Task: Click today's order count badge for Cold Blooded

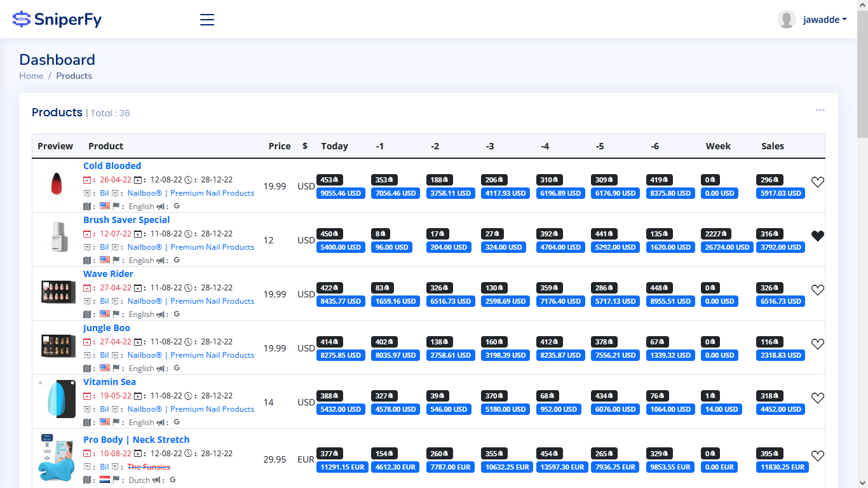Action: [x=329, y=180]
